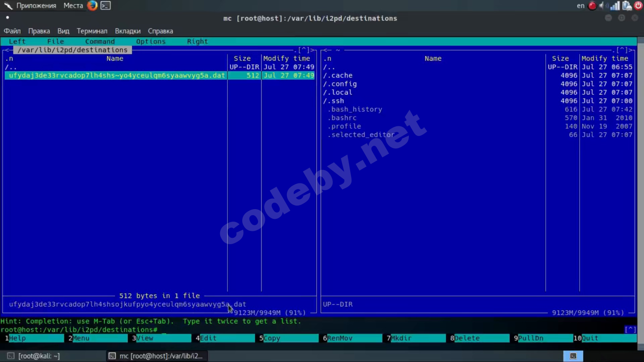Click the 1 Help function key

34,338
